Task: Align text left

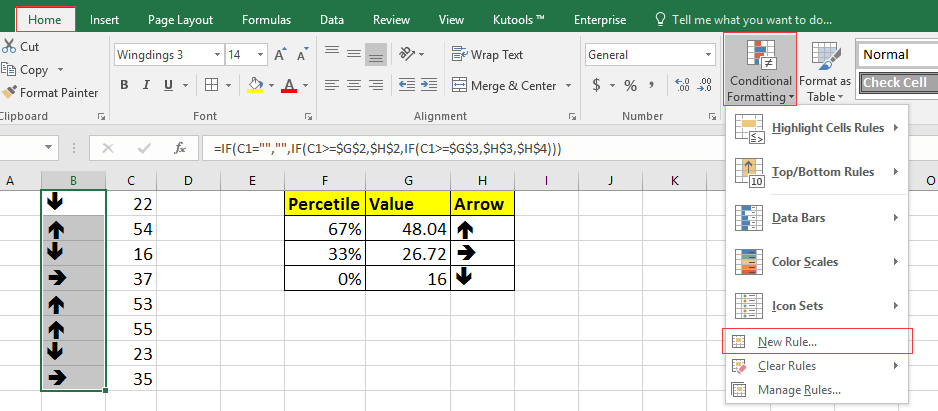Action: pos(332,85)
